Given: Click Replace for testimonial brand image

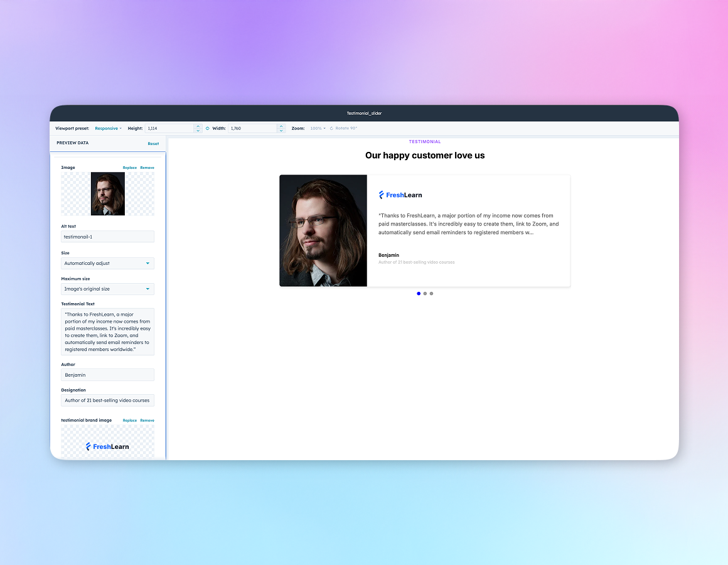Looking at the screenshot, I should [x=129, y=421].
